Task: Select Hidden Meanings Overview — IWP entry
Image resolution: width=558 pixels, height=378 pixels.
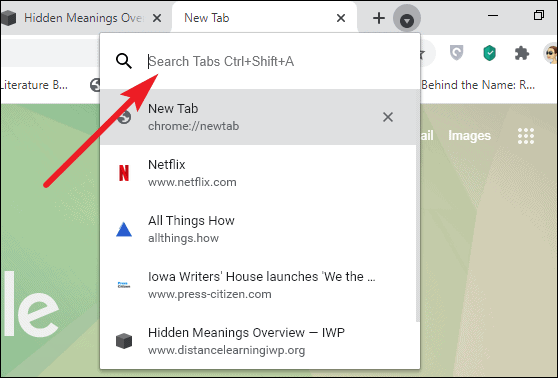Action: tap(258, 341)
